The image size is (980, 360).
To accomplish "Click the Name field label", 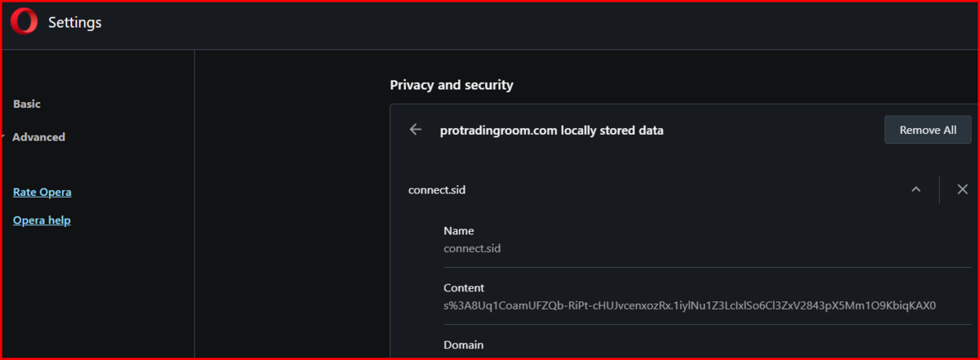I will coord(459,231).
